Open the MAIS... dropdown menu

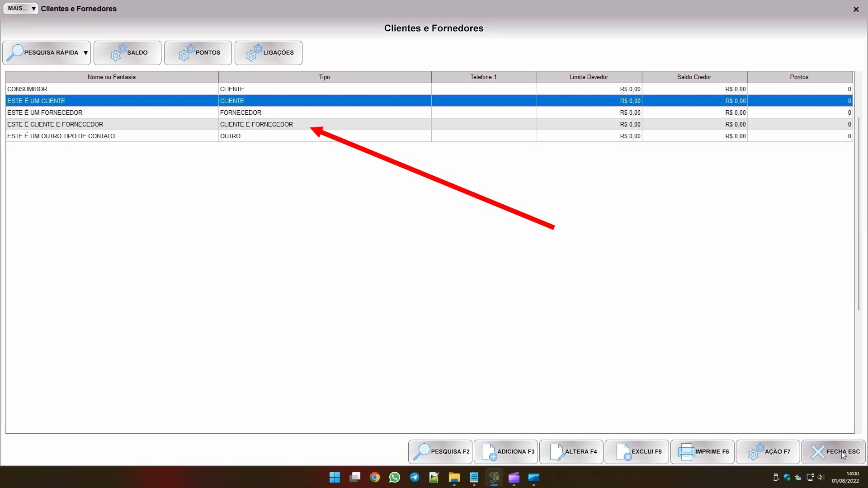(21, 9)
